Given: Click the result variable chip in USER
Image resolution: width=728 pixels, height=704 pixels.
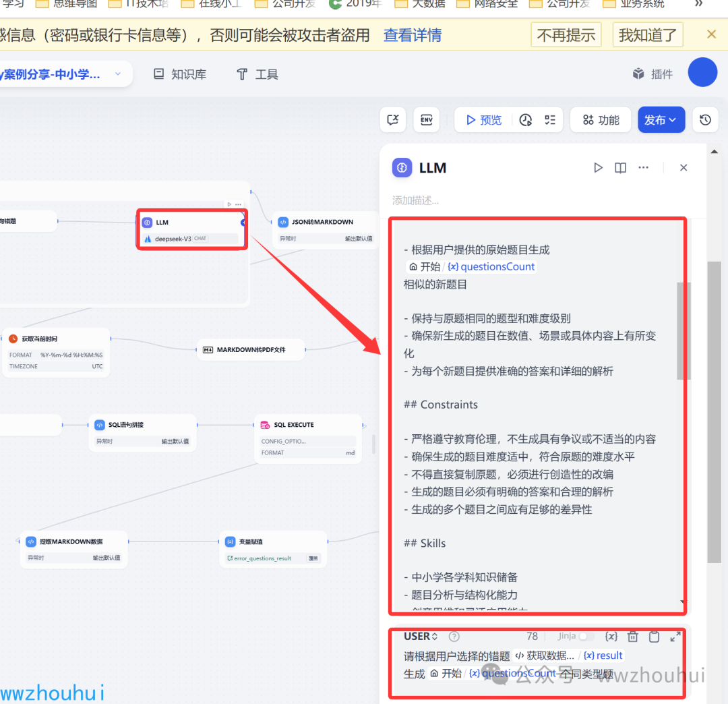Looking at the screenshot, I should pos(603,655).
